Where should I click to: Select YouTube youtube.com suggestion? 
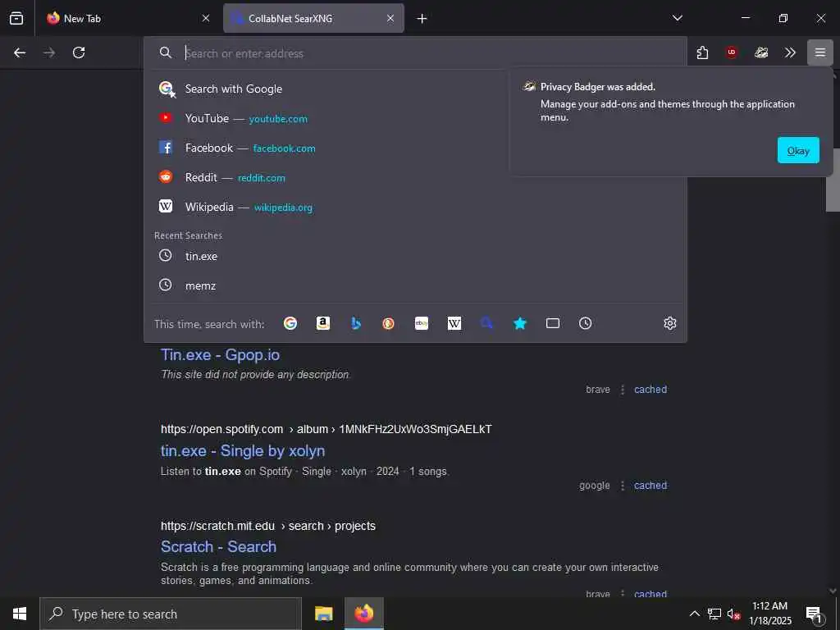(415, 118)
